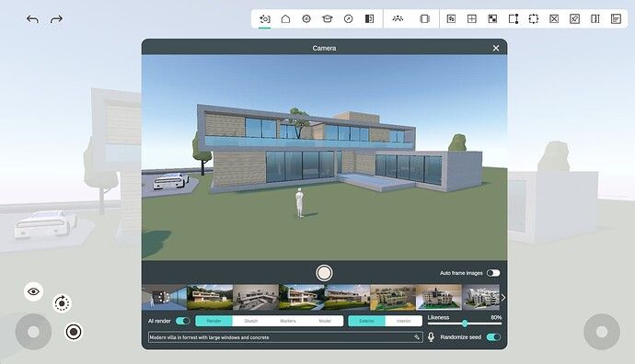Select the second villa render thumbnail
635x364 pixels.
click(x=210, y=297)
